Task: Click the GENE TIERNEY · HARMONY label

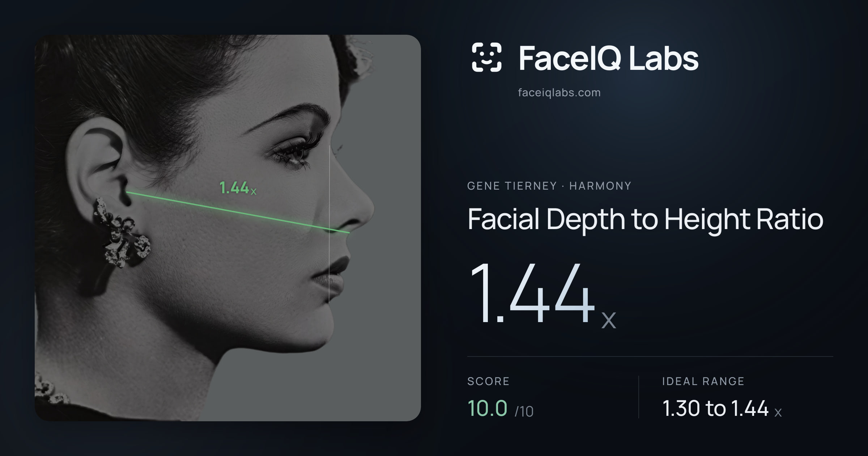Action: (x=549, y=186)
